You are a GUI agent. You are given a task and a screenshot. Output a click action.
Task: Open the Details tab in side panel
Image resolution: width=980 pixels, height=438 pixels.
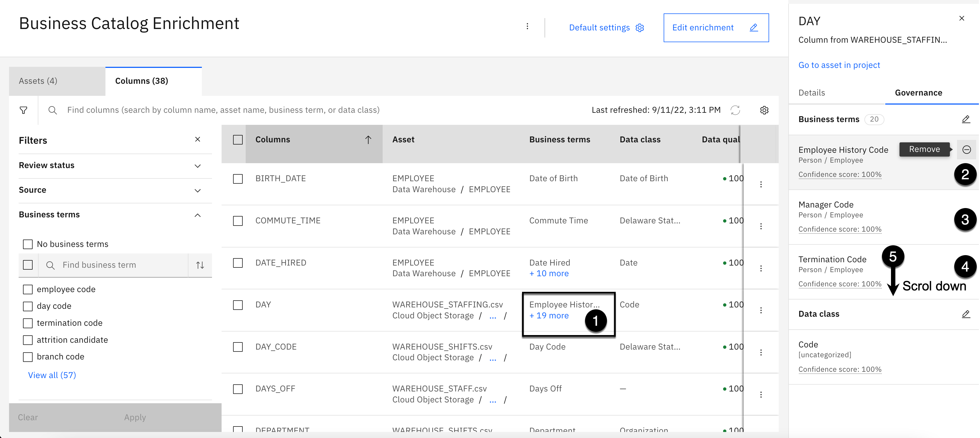point(812,93)
